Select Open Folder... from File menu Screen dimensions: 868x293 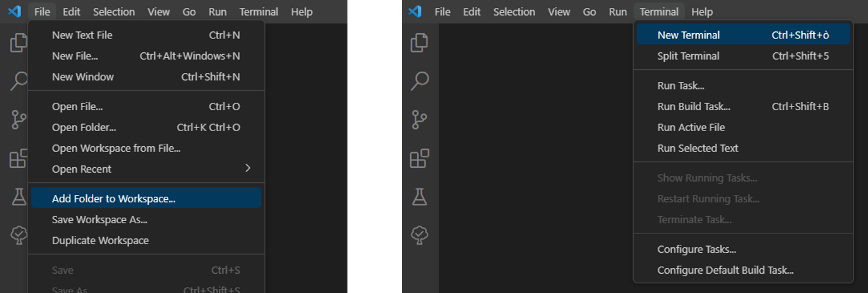click(x=84, y=128)
